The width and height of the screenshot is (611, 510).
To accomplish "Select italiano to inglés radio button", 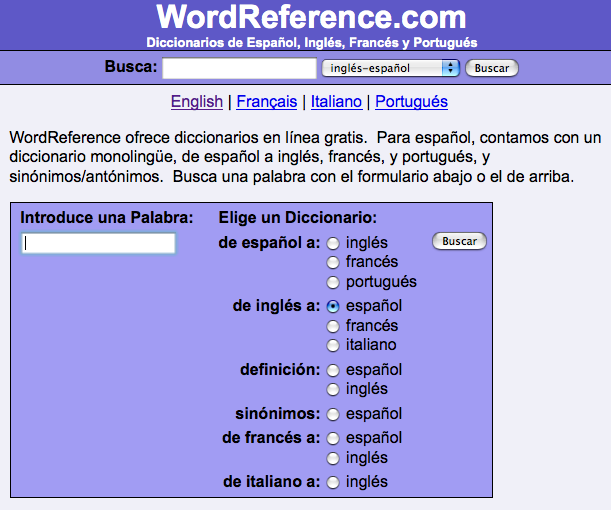I will [x=333, y=482].
